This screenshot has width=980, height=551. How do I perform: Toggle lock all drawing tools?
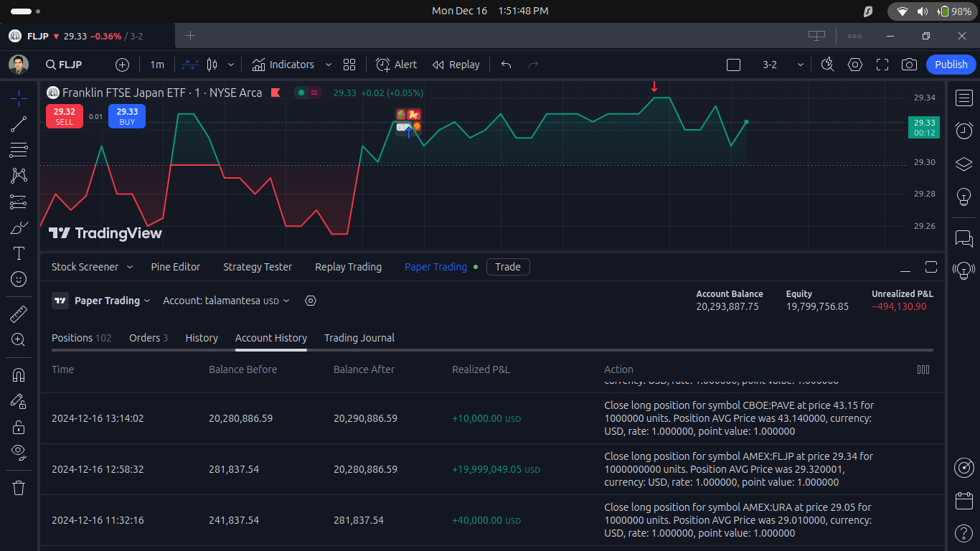click(19, 427)
